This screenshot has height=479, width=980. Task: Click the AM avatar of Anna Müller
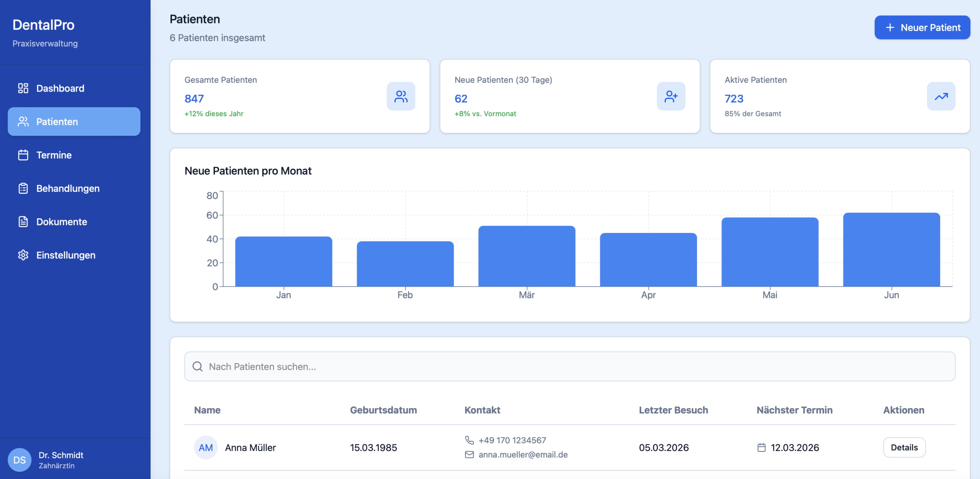click(206, 448)
